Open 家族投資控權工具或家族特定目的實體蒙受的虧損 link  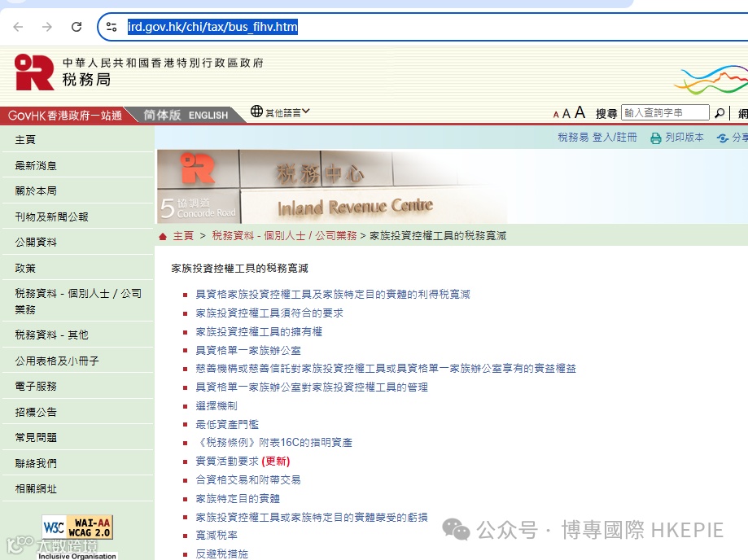click(312, 517)
